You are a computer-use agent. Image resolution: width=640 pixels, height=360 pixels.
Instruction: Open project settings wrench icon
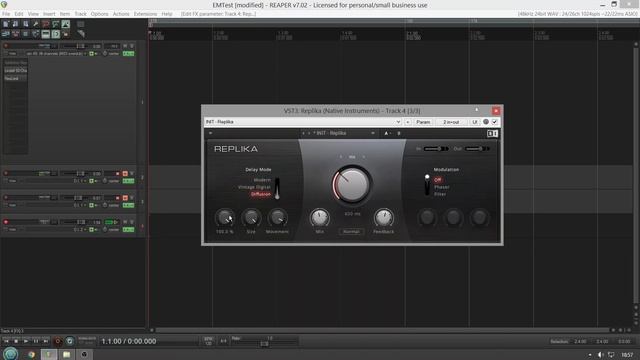tap(36, 24)
